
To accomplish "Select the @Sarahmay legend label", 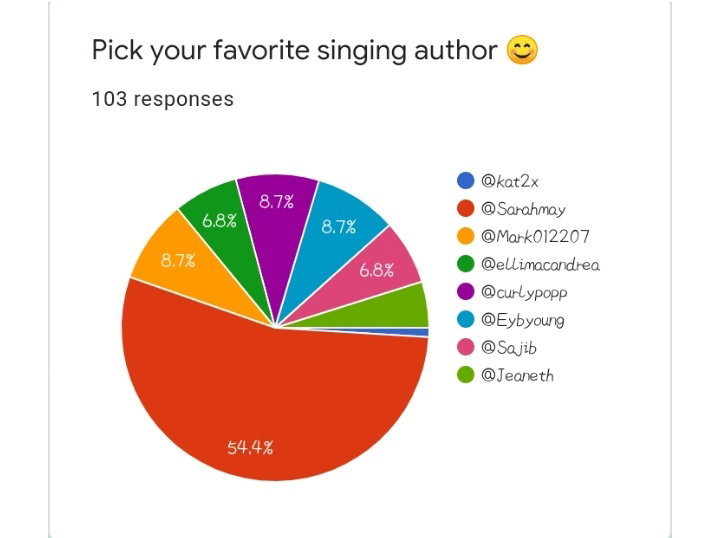I will (523, 210).
